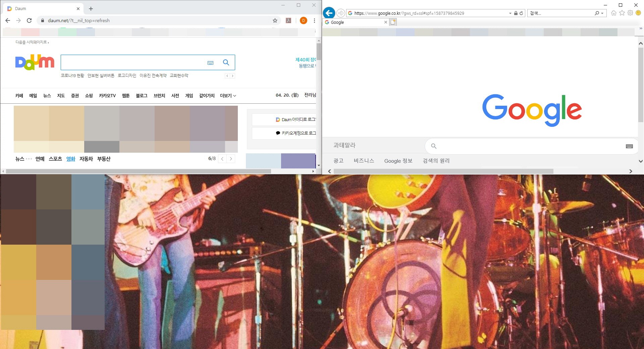Click the IE smiley feedback icon

point(638,13)
